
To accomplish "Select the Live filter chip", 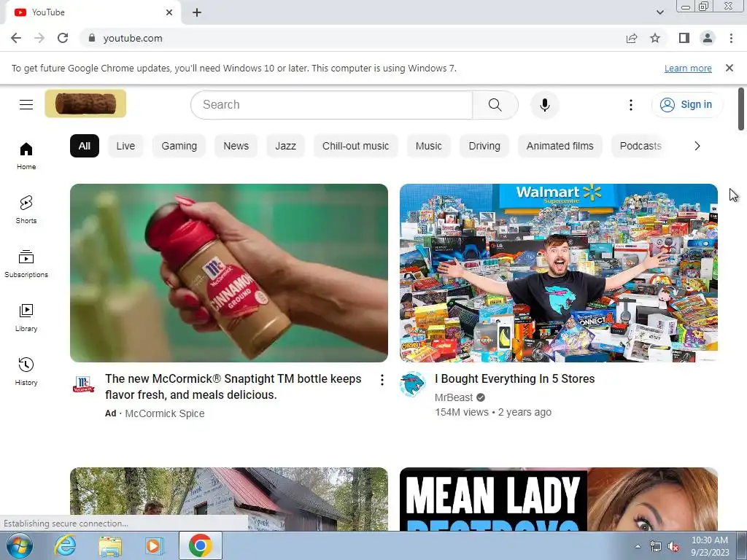I will coord(125,146).
